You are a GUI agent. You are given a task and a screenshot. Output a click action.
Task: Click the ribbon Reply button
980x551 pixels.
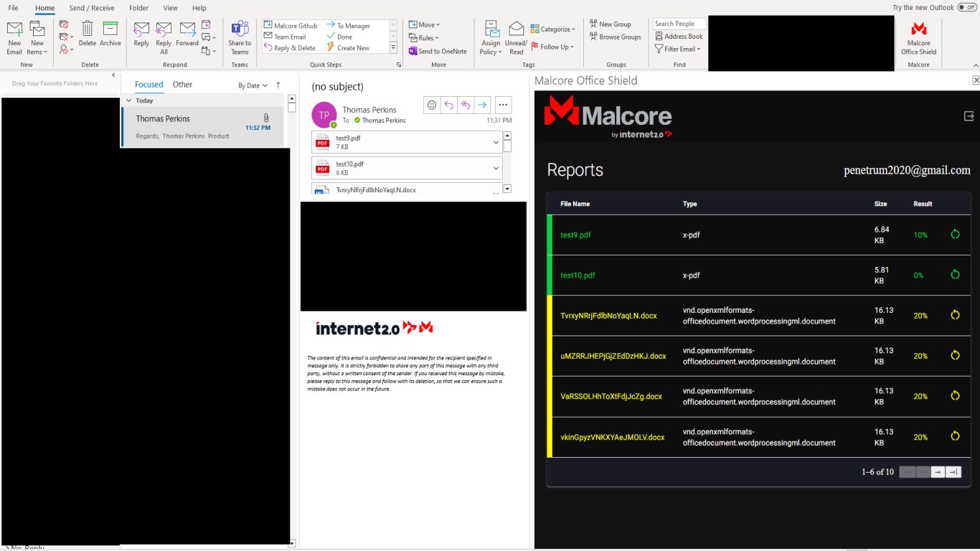click(x=141, y=34)
